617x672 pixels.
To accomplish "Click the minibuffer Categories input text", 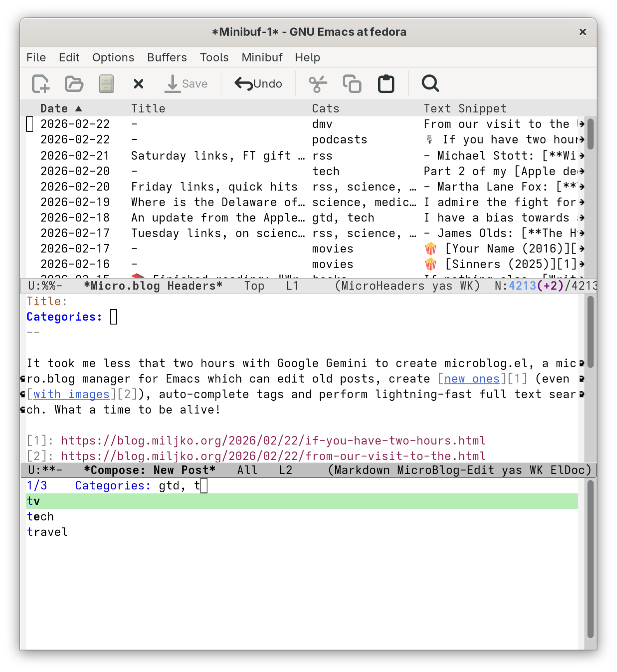I will point(180,485).
